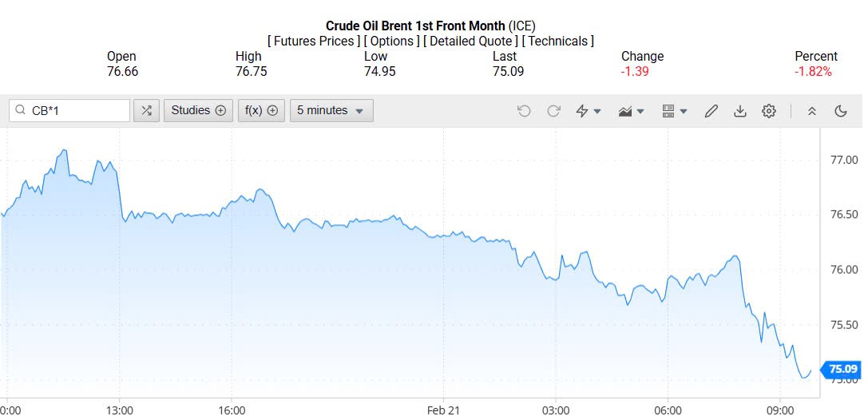
Task: View the Technicals link
Action: [x=557, y=41]
